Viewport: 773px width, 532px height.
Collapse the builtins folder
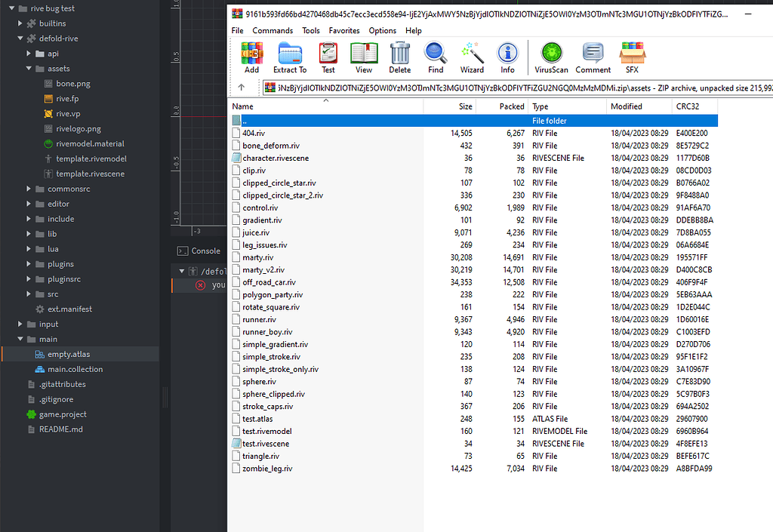click(x=18, y=23)
